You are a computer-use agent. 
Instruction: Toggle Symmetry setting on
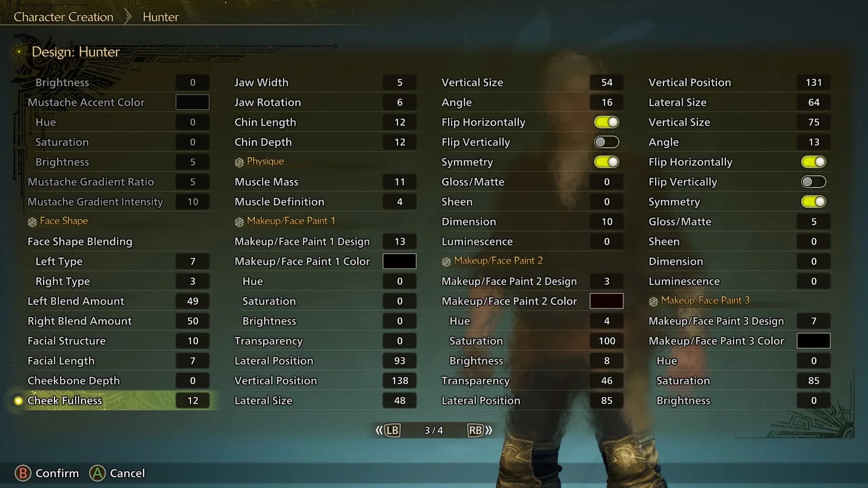click(x=606, y=161)
